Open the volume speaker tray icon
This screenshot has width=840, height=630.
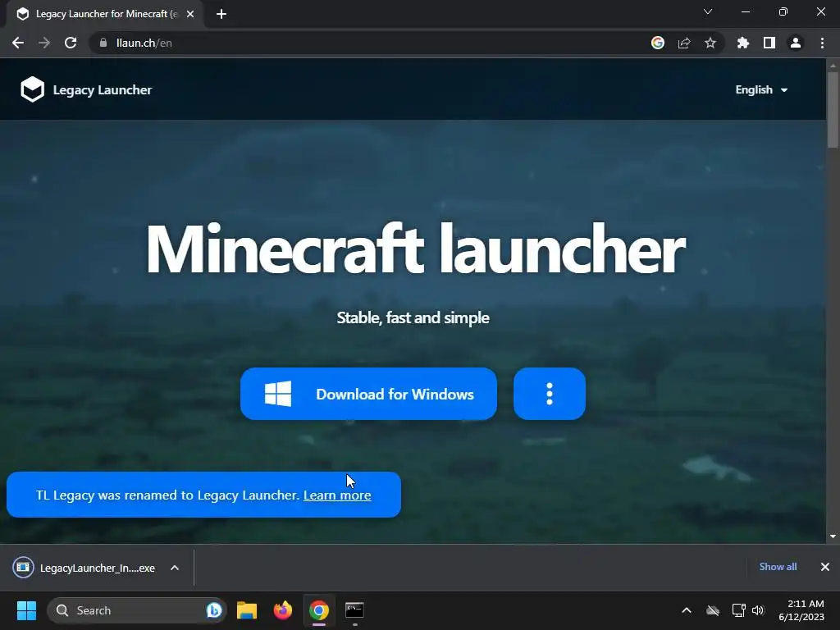[x=758, y=610]
